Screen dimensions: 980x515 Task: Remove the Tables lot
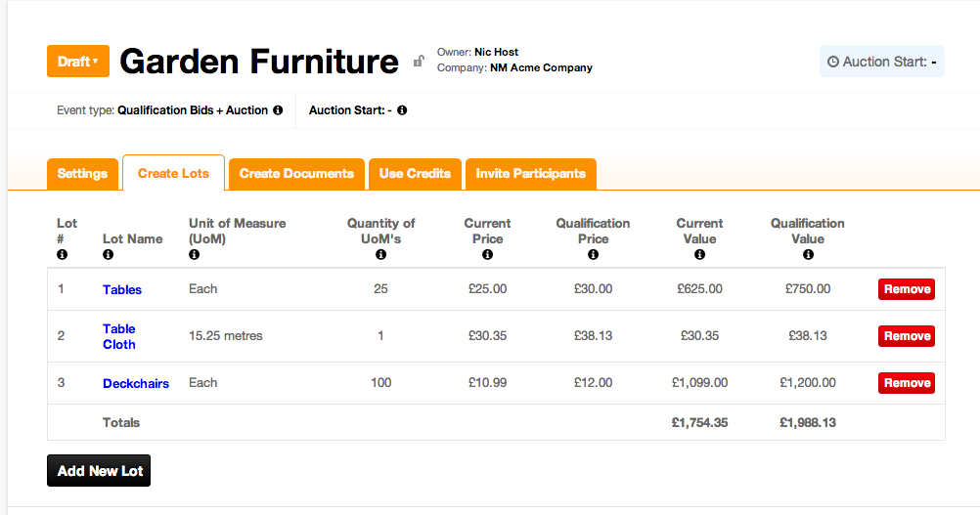906,289
